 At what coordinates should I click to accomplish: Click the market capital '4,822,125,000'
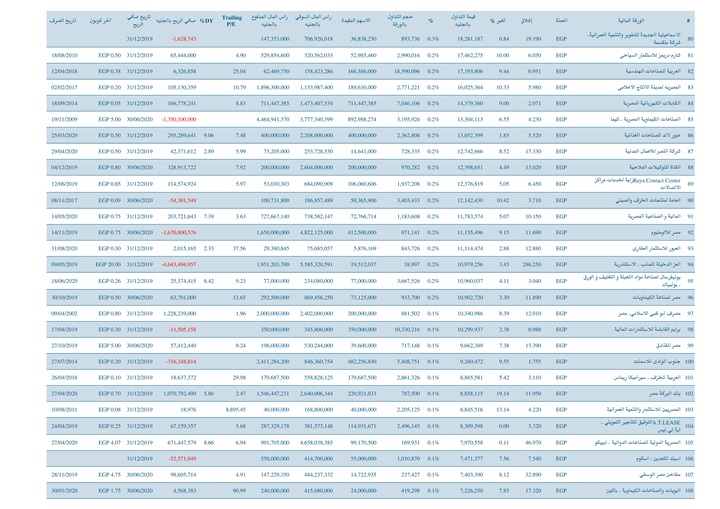[x=316, y=232]
